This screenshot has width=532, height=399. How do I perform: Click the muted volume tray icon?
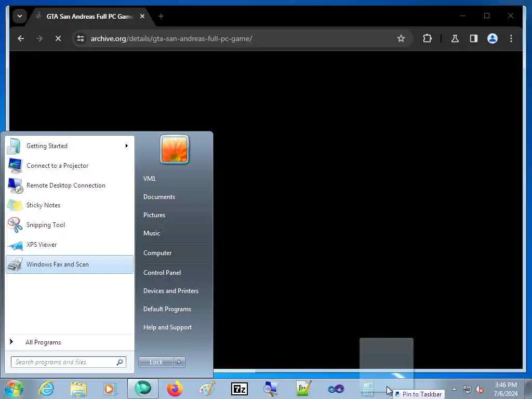480,390
